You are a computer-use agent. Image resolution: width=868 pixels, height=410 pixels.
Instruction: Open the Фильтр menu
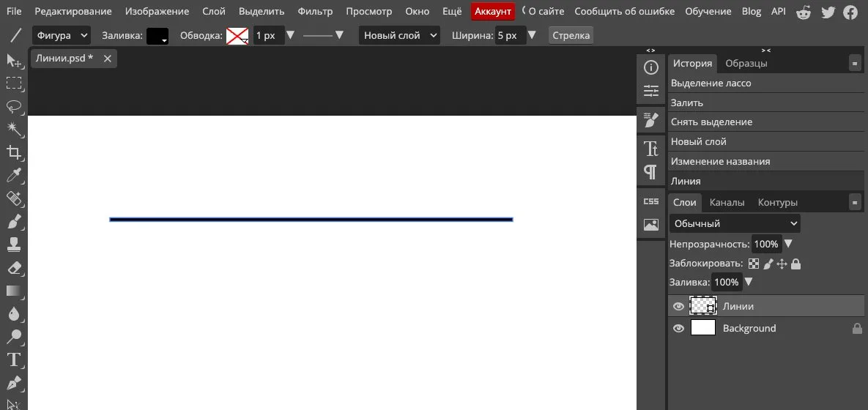315,11
